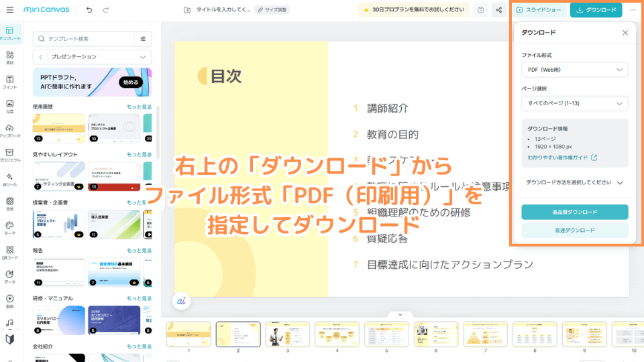Open the アップロード sidebar tab
Screen dimensions: 644x362
pos(10,131)
